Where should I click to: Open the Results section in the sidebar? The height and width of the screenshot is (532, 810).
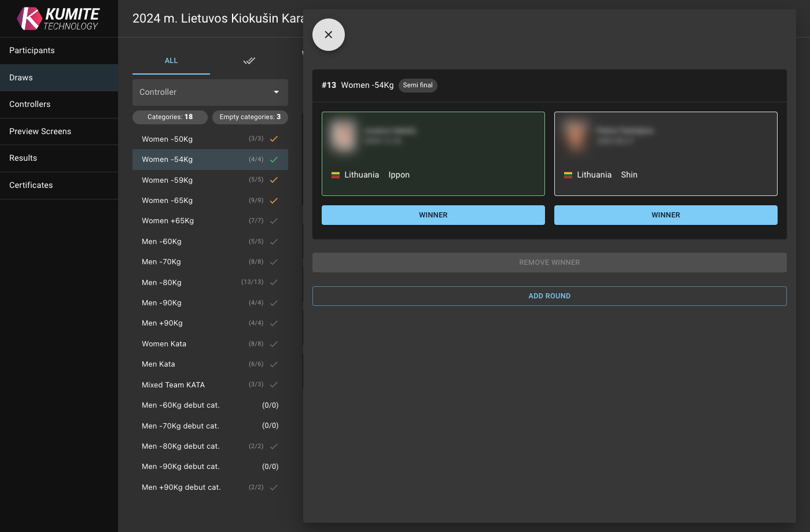point(23,158)
